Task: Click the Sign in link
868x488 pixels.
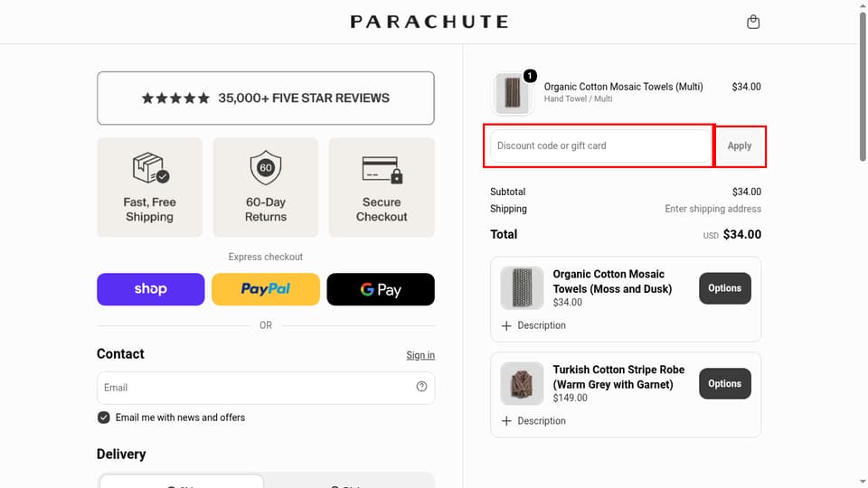Action: click(x=420, y=355)
